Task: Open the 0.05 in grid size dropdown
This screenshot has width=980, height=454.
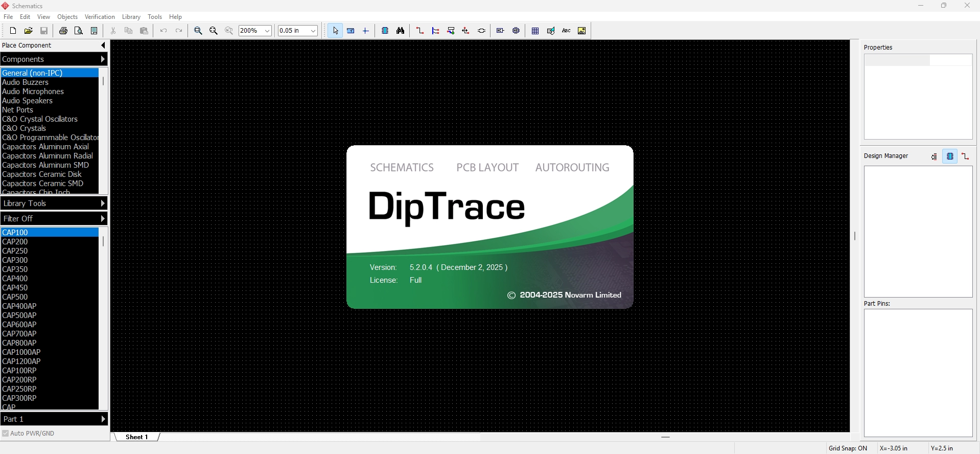Action: (x=313, y=31)
